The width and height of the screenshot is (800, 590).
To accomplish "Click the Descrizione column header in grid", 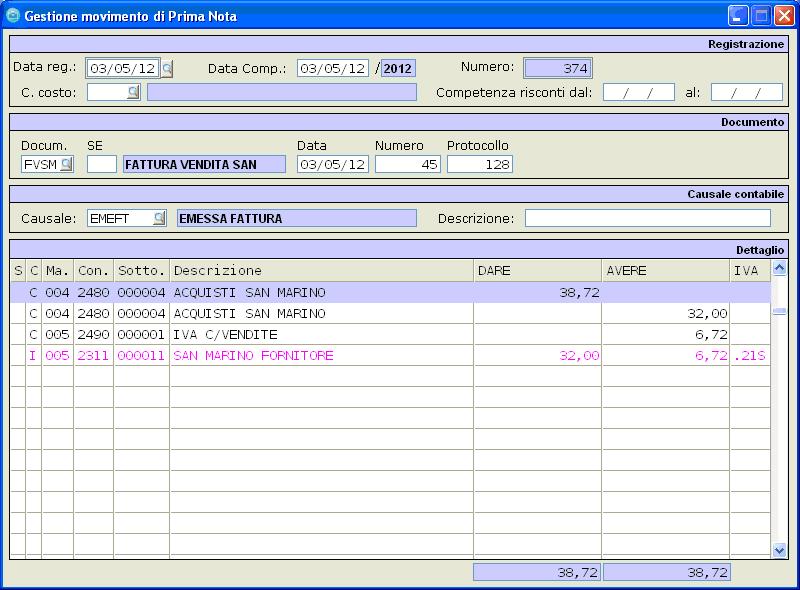I will coord(320,271).
